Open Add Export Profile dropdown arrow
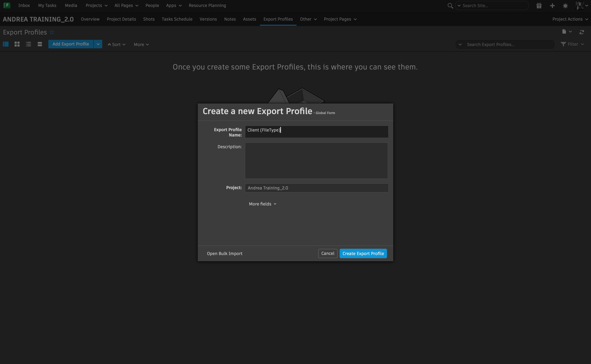 tap(98, 44)
